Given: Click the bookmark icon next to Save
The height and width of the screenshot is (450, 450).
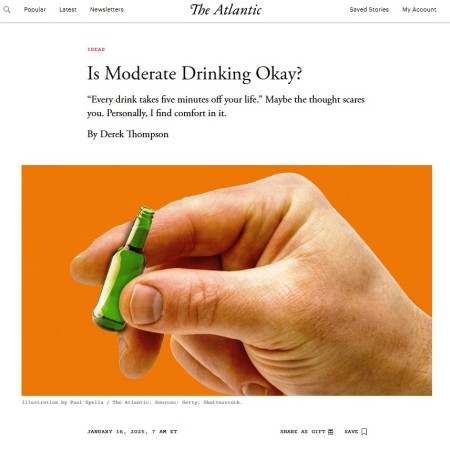Looking at the screenshot, I should click(x=364, y=432).
